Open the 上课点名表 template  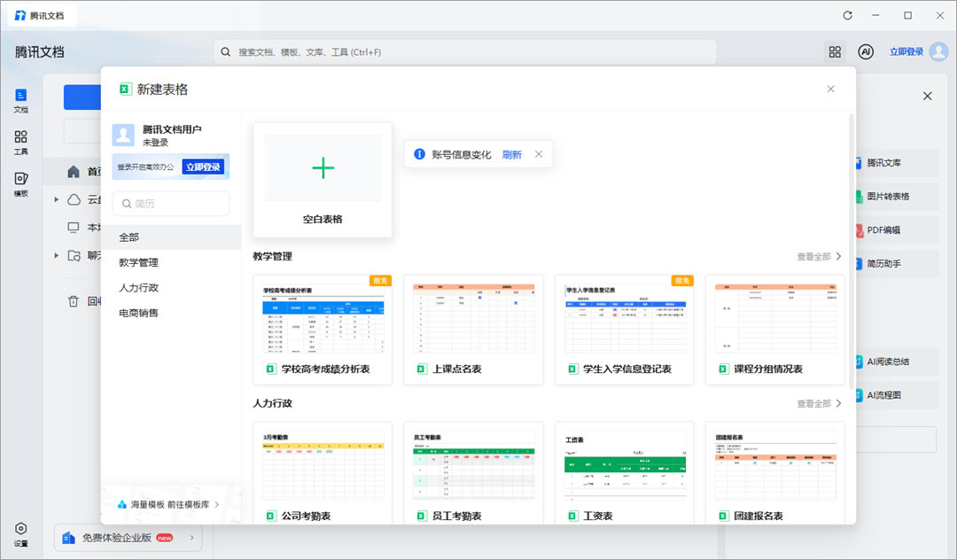click(x=473, y=330)
